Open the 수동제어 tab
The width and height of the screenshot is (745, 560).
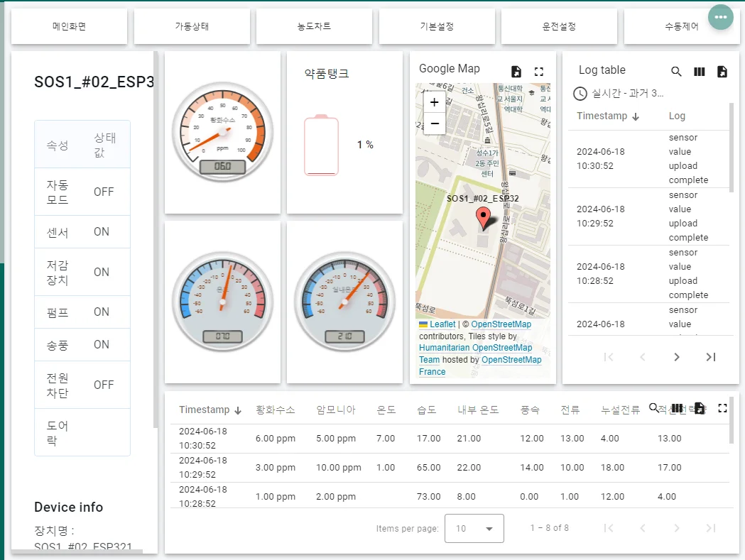[682, 26]
